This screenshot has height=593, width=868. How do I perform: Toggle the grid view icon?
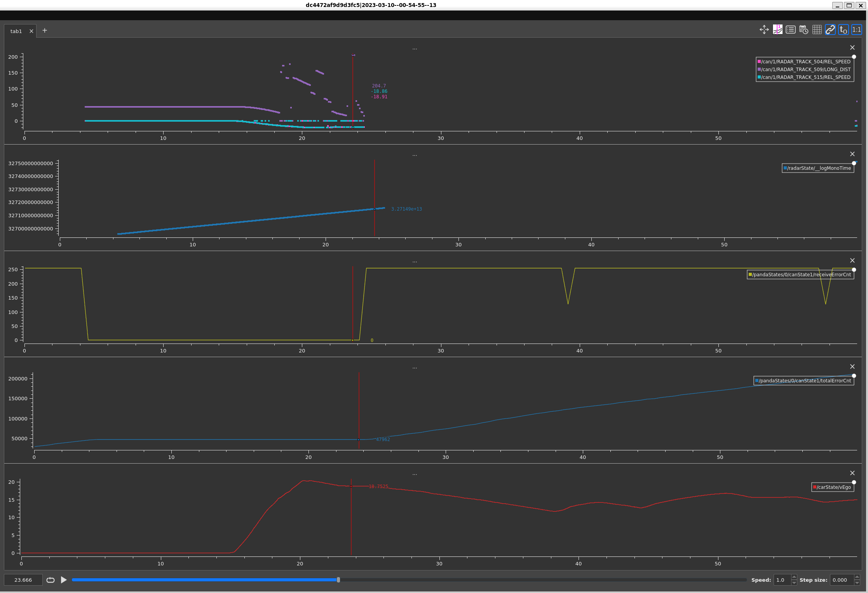816,30
